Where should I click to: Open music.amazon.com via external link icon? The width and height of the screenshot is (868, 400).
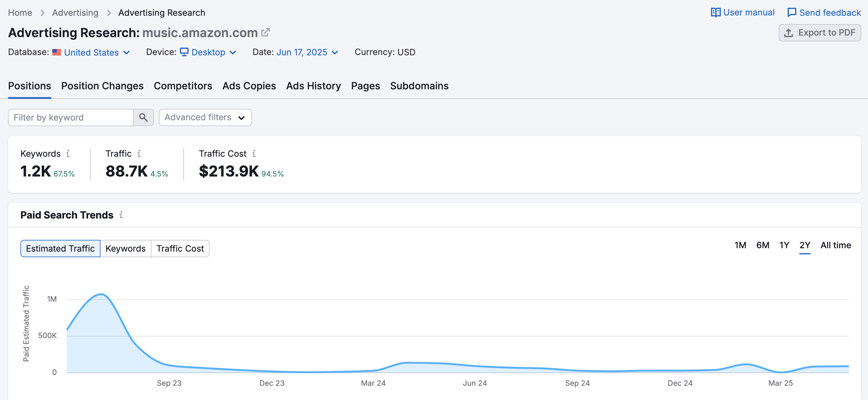pos(266,32)
